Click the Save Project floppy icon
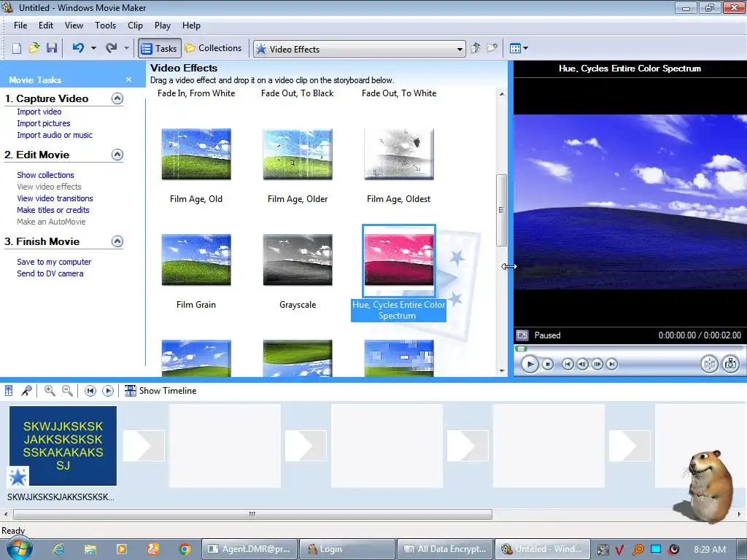The width and height of the screenshot is (747, 560). point(52,48)
